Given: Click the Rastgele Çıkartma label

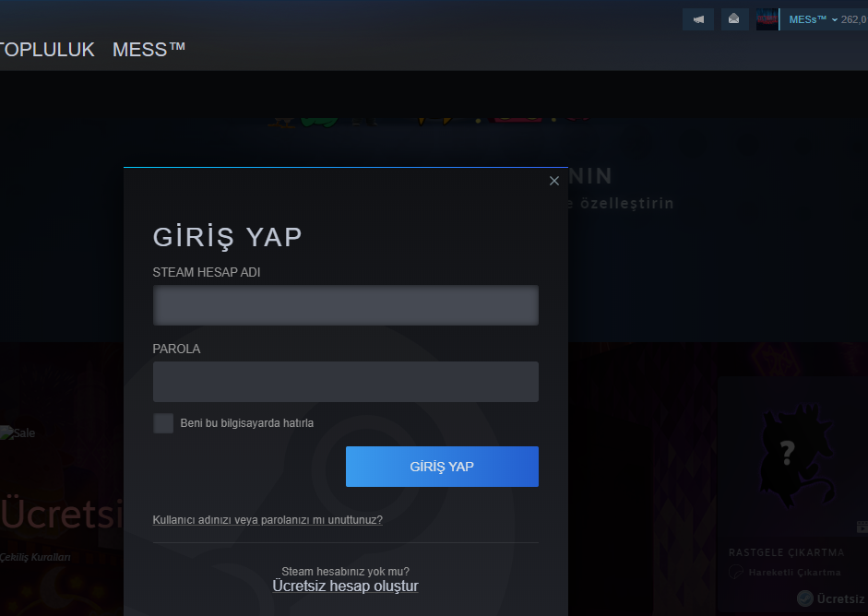Looking at the screenshot, I should click(x=786, y=552).
